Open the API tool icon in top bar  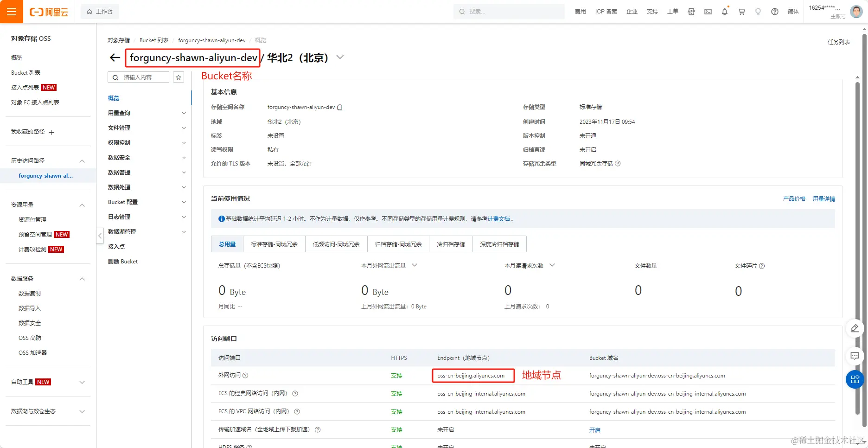(x=691, y=12)
